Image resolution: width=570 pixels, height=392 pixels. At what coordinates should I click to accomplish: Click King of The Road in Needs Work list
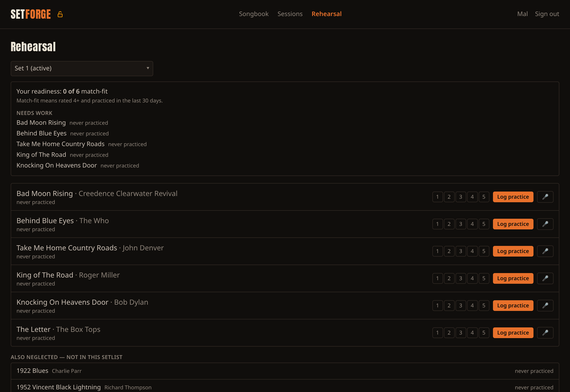click(41, 155)
